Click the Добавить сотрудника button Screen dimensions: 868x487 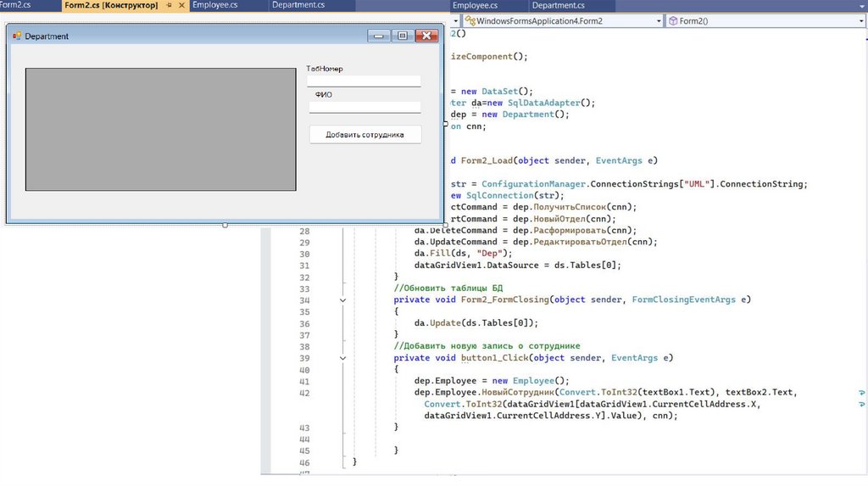point(364,135)
